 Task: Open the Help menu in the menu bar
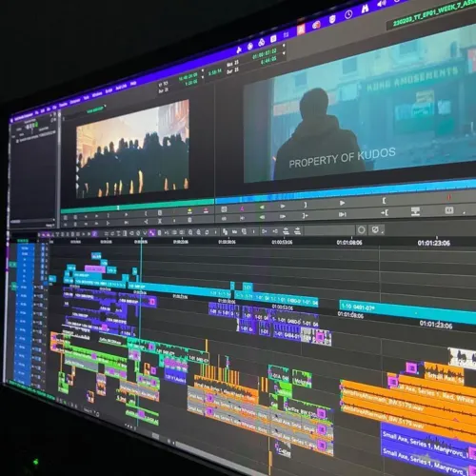133,83
